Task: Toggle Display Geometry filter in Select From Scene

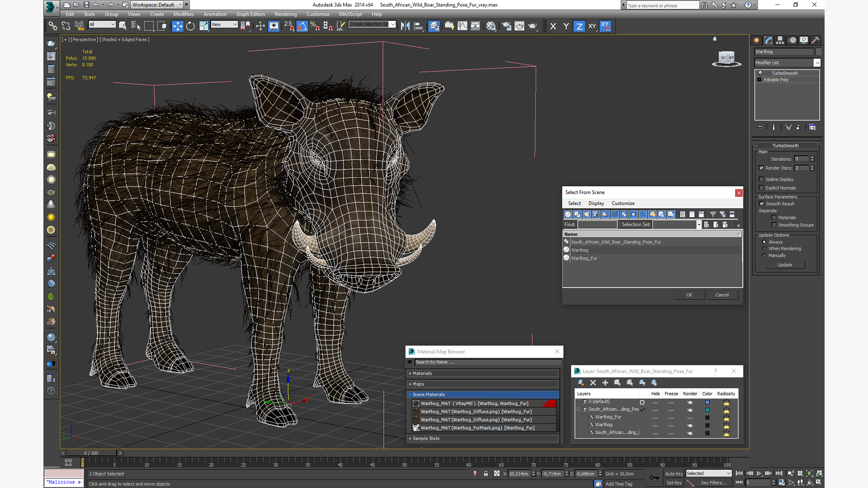Action: point(568,214)
